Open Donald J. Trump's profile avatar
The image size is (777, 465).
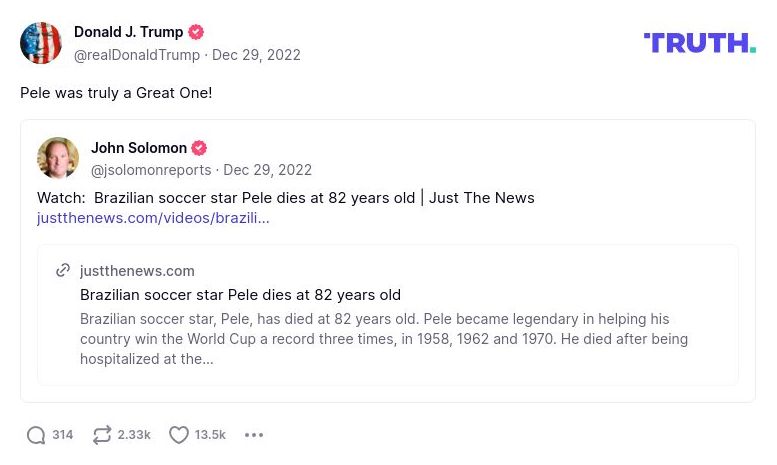41,43
